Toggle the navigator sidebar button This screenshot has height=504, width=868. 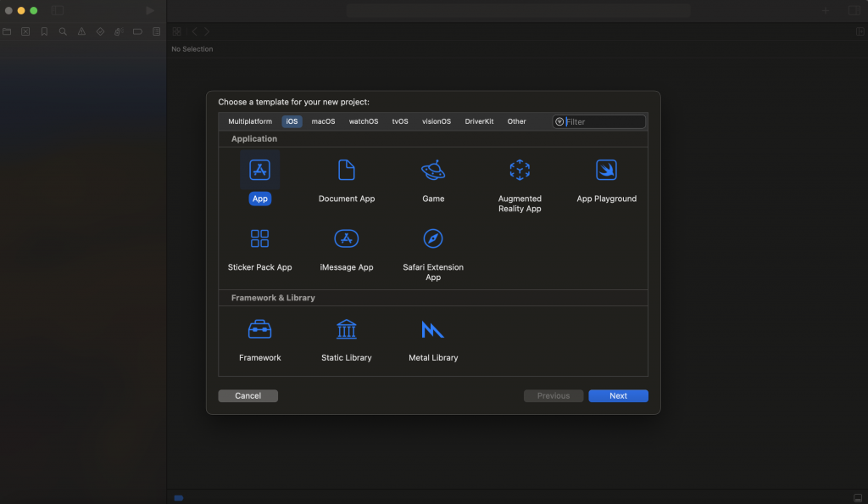[58, 10]
